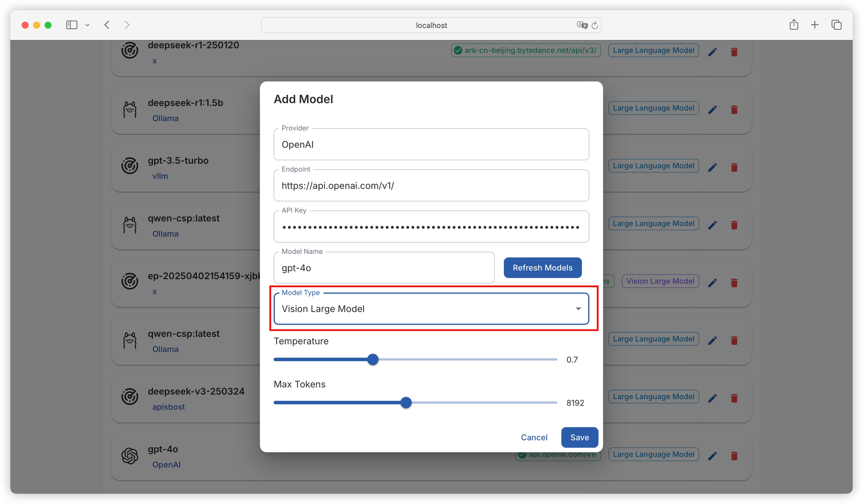Open a new browser tab
Screen dimensions: 863x504
(815, 25)
